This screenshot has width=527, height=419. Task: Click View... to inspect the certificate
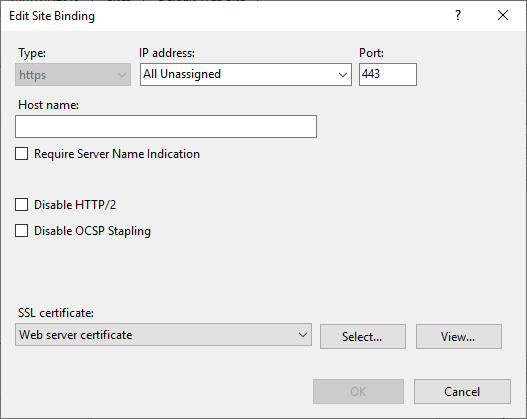459,336
